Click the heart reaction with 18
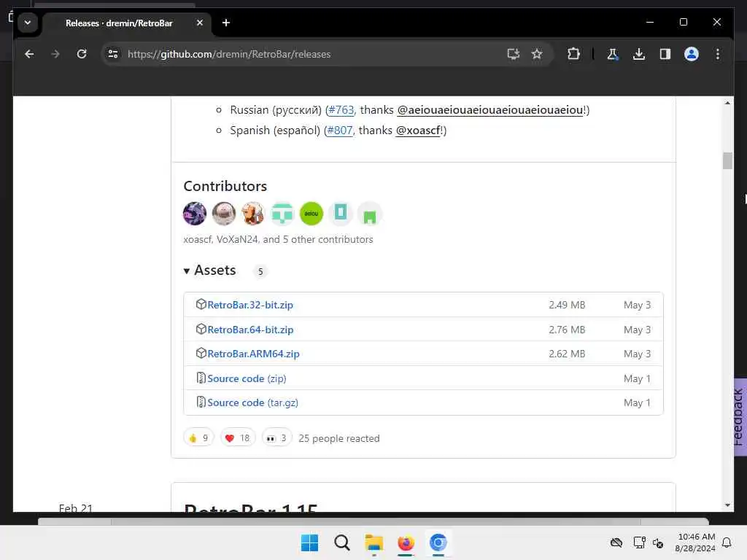 [238, 437]
